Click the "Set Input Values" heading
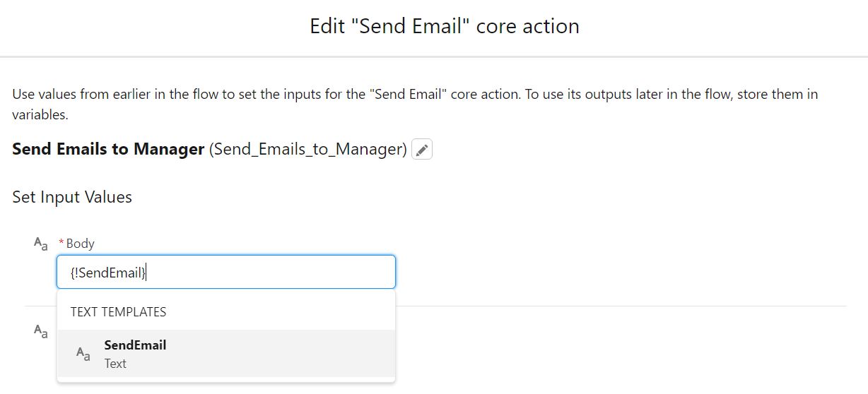Viewport: 868px width, 394px height. click(72, 197)
